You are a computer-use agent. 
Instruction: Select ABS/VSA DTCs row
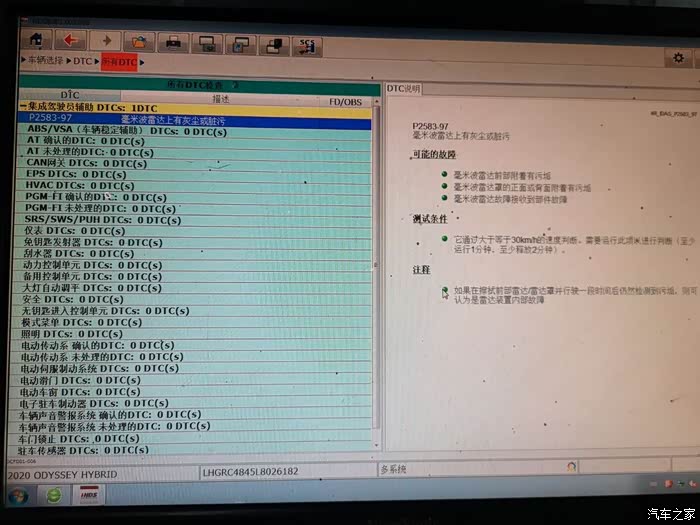point(194,131)
